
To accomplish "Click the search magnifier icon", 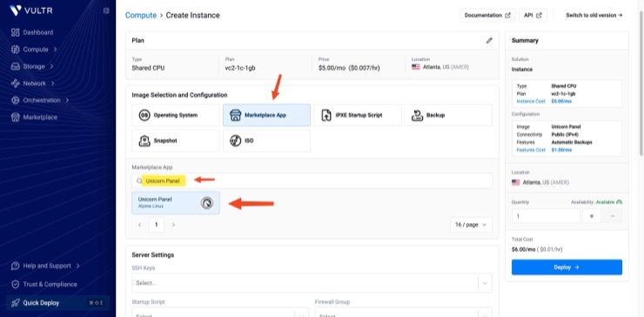I will click(x=139, y=181).
